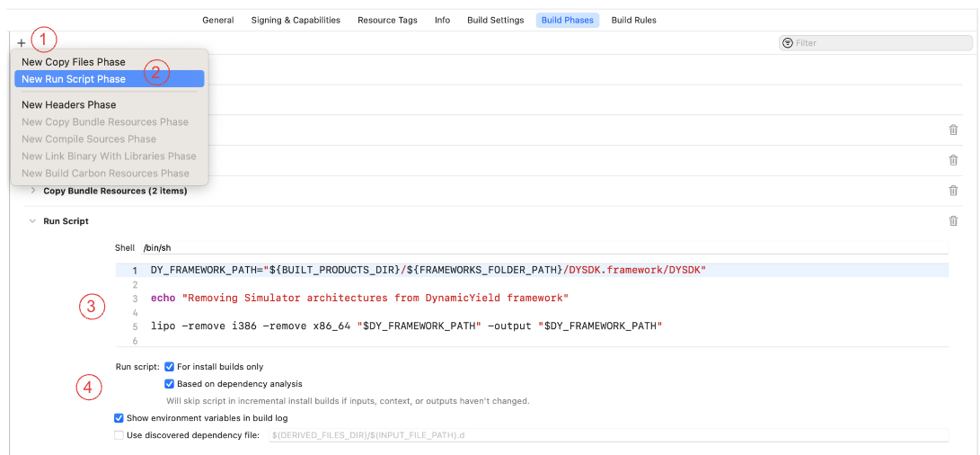
Task: Open the Build Rules tab
Action: pyautogui.click(x=634, y=20)
